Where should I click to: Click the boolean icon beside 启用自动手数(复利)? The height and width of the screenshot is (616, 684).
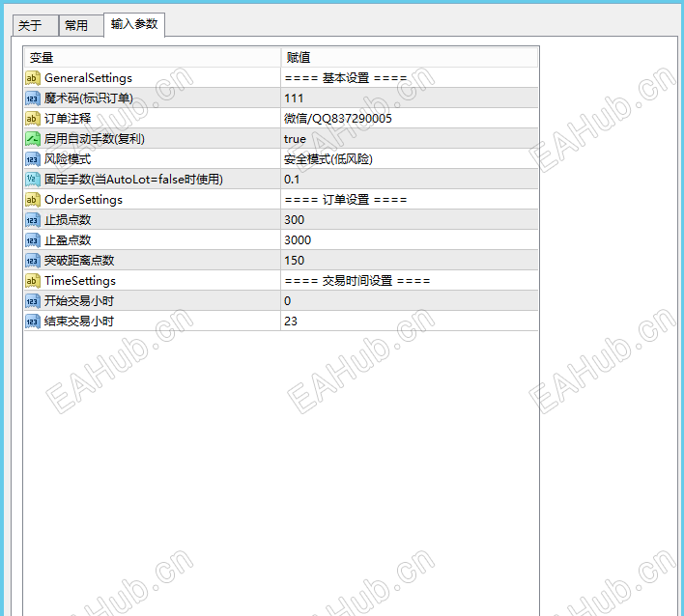tap(32, 139)
